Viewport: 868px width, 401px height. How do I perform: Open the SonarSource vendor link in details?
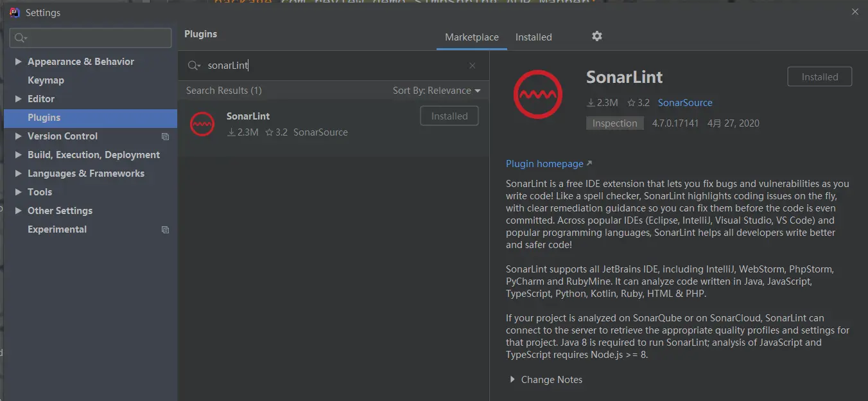[685, 103]
